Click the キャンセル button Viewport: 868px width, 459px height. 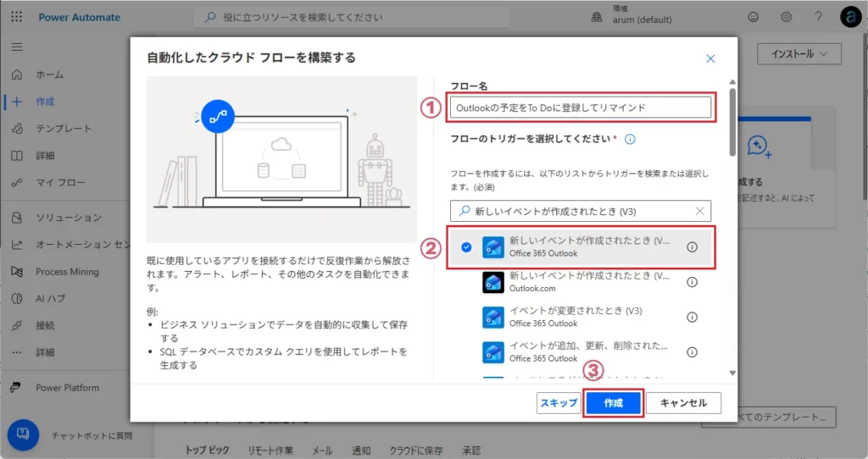683,402
